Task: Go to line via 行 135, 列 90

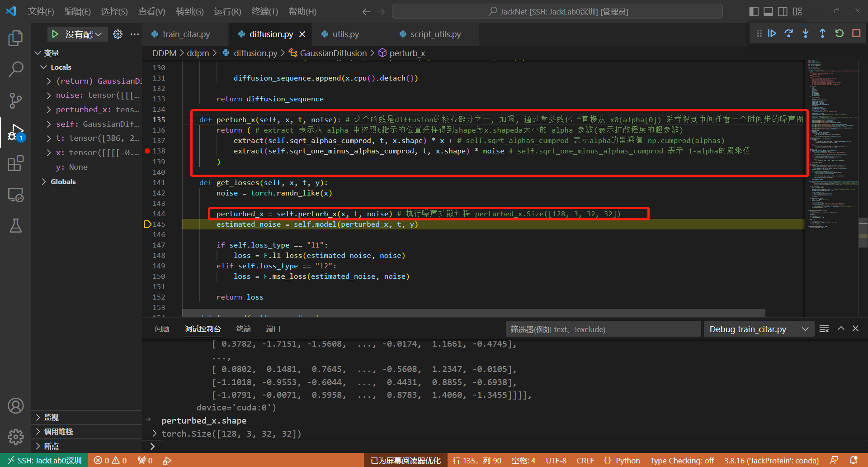Action: 477,460
